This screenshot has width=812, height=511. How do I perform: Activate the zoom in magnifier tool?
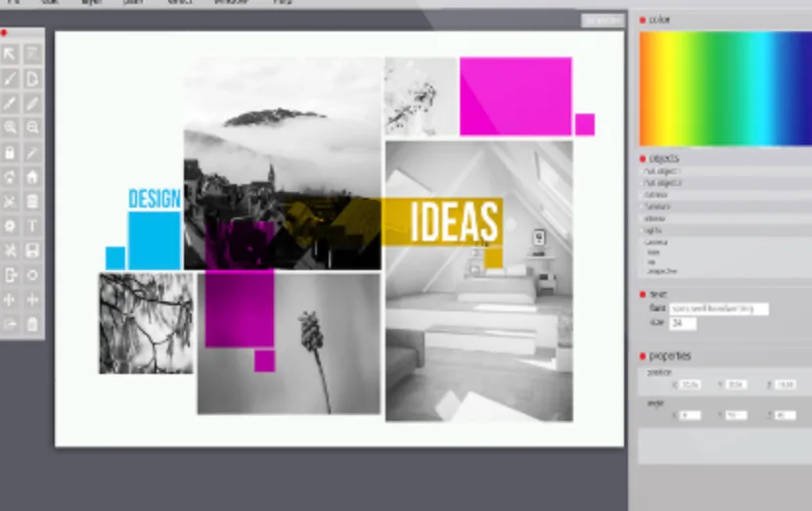point(10,127)
